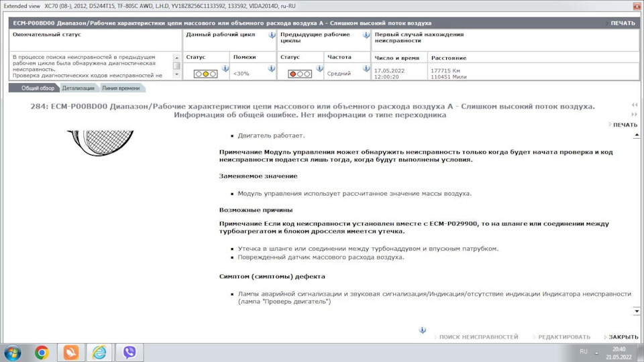
Task: Click date cell '17.05.2022'
Action: (x=389, y=70)
